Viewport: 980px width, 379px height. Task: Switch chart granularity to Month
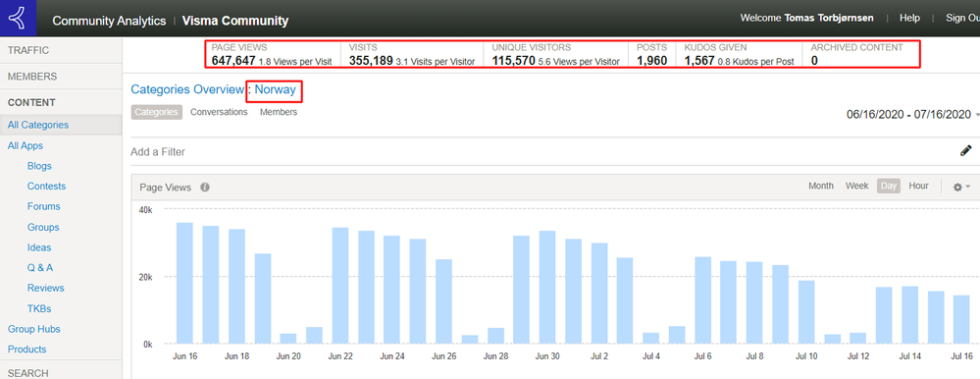[821, 186]
